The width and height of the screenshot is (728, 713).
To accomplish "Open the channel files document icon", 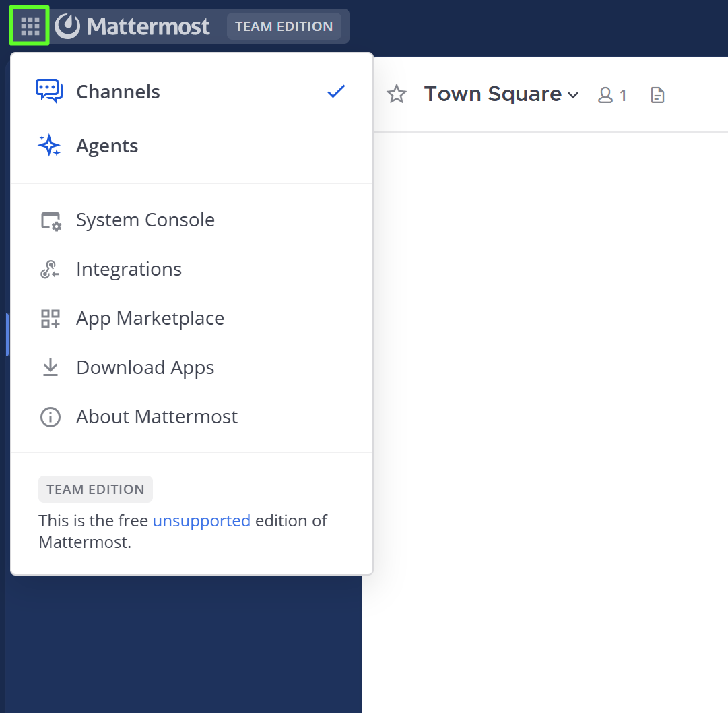I will [x=657, y=95].
